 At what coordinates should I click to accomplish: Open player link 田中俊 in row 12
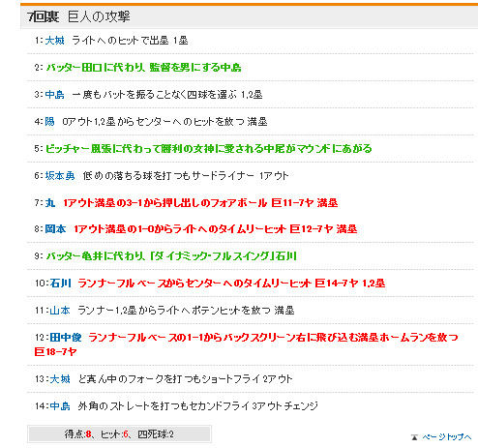(66, 338)
